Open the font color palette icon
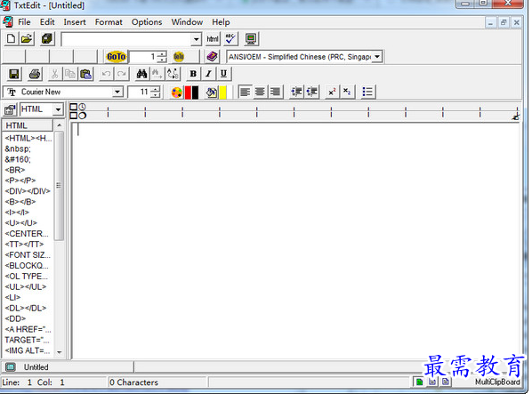The image size is (532, 394). [x=177, y=92]
